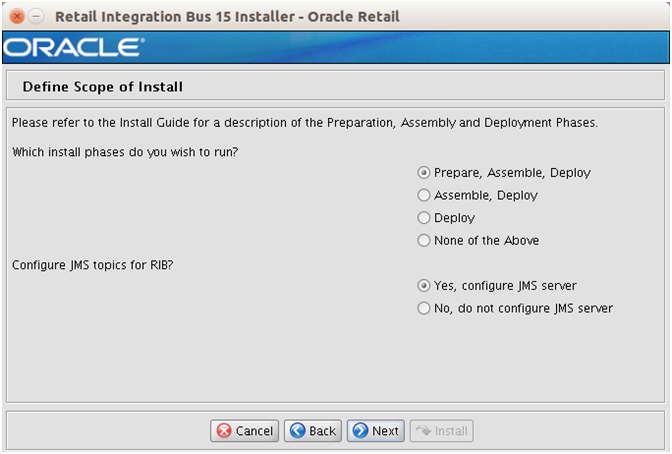Click the Cancel button
Screen dimensions: 672x454
(244, 430)
